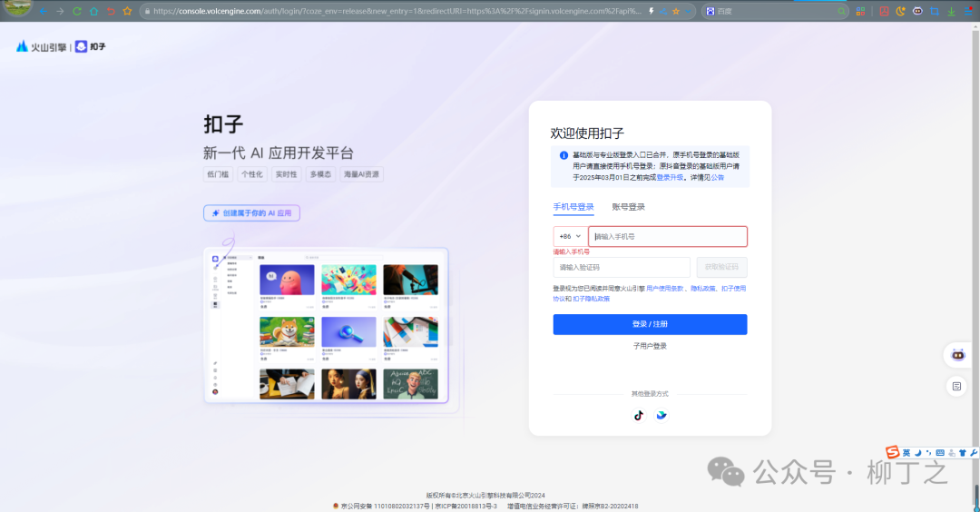Screen dimensions: 980x512
Task: Open the 登录升级 link in notice
Action: pyautogui.click(x=670, y=178)
